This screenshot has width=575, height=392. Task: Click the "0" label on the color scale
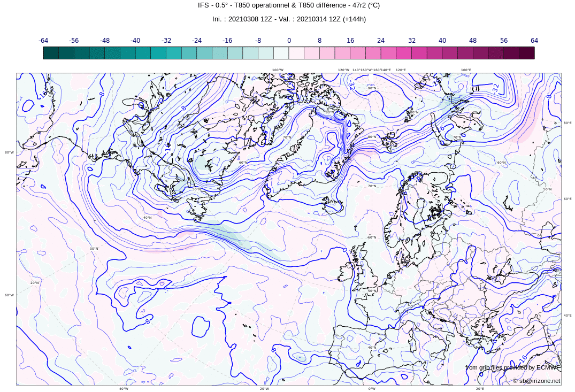(289, 40)
